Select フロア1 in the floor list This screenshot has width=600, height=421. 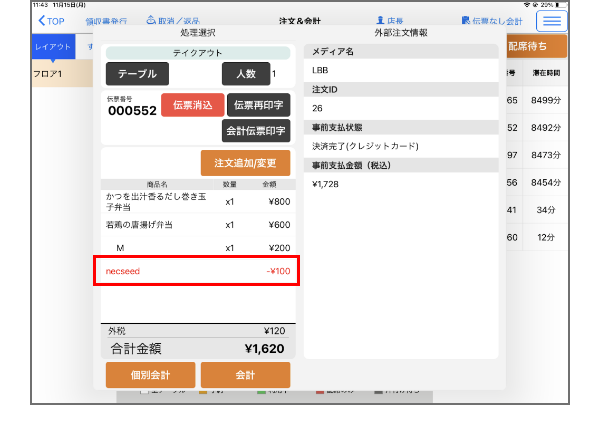tap(52, 74)
